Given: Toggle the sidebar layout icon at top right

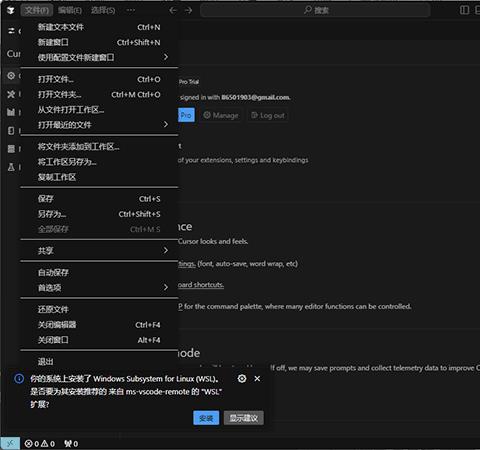Looking at the screenshot, I should 464,10.
